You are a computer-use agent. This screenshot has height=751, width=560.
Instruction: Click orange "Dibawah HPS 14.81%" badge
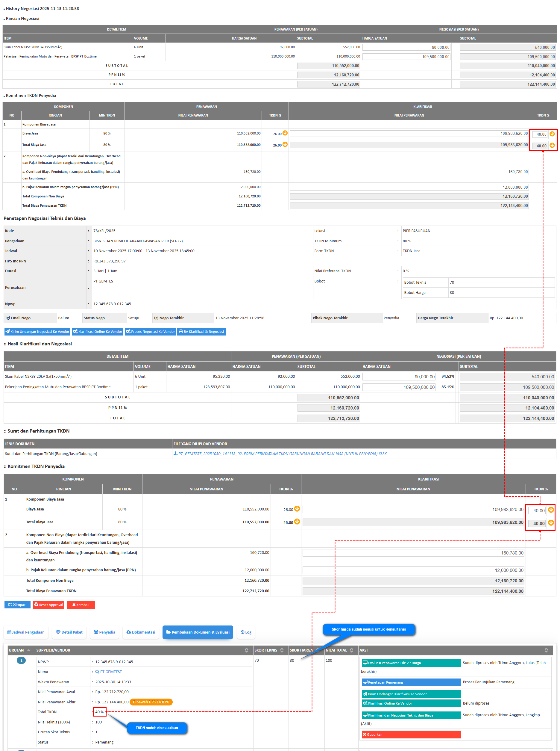151,702
